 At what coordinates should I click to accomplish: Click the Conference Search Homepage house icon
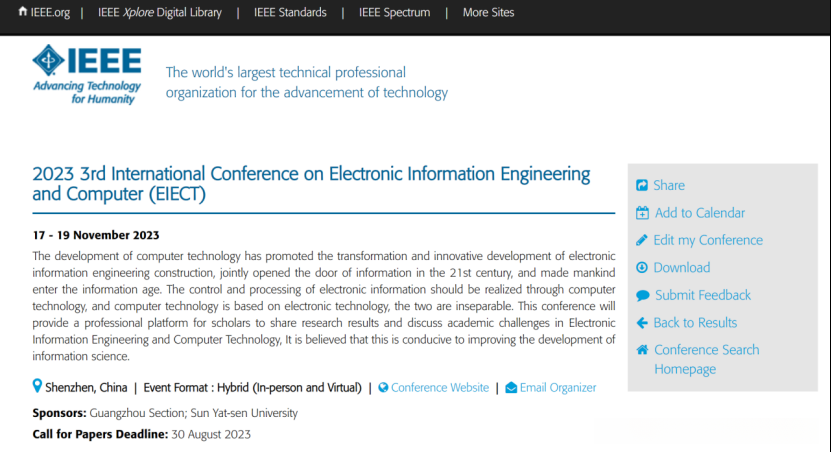642,350
